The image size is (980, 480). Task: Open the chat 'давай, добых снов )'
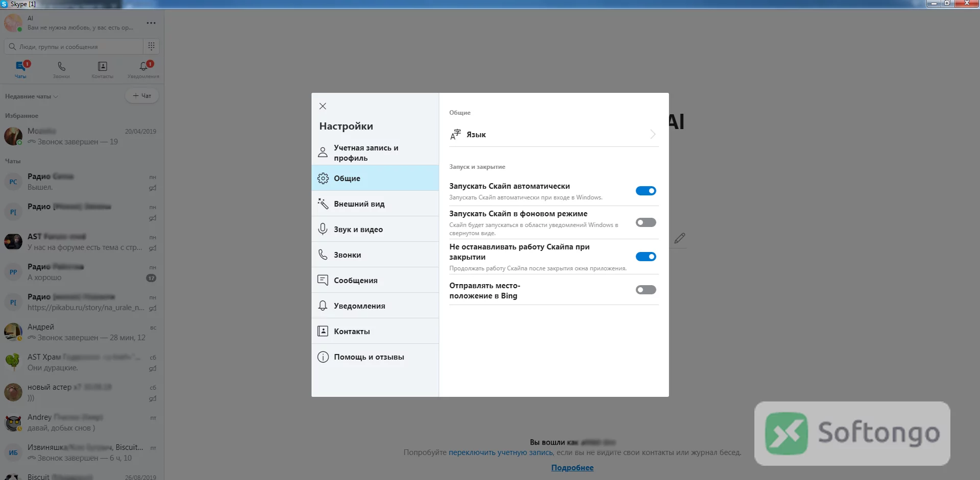pos(82,422)
